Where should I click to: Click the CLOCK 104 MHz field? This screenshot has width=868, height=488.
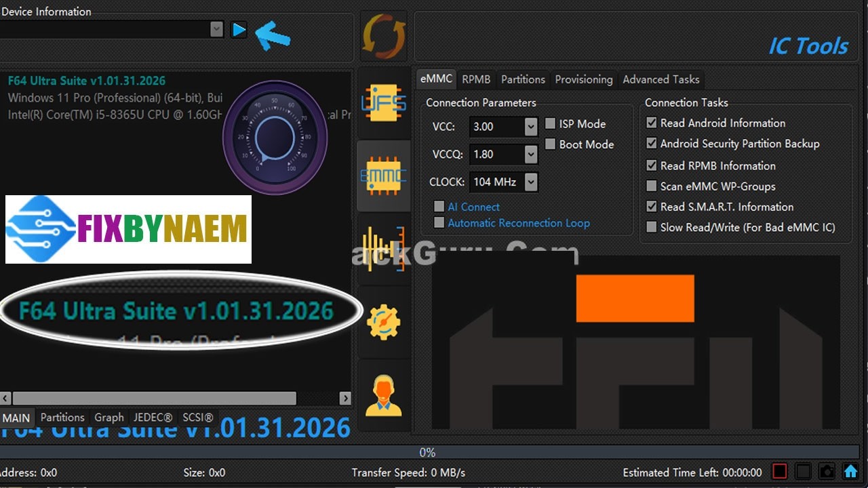(497, 182)
